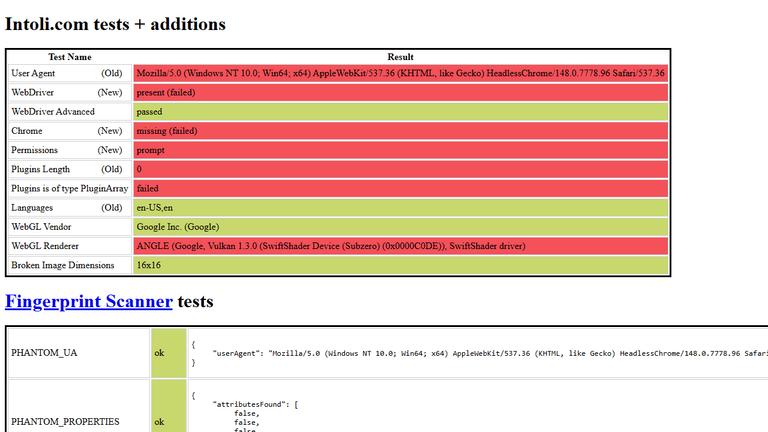
Task: Select the PHANTOM_UA "userAgent" JSON text
Action: [x=490, y=353]
